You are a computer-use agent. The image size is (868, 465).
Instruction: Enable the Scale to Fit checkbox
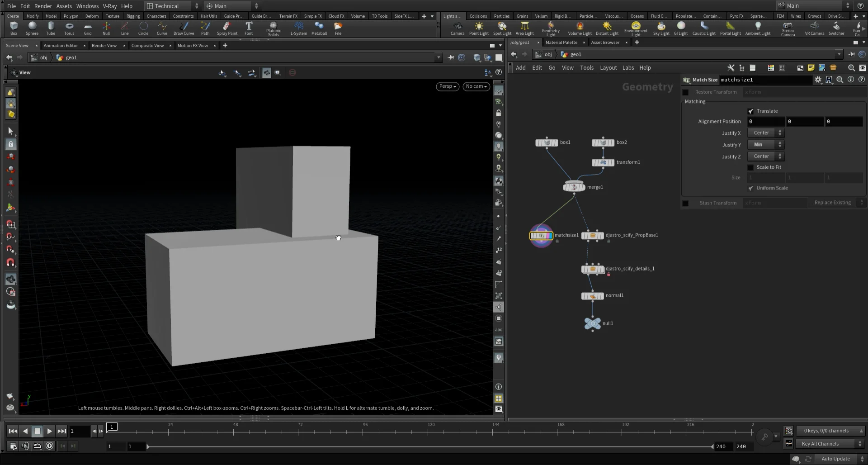click(751, 167)
